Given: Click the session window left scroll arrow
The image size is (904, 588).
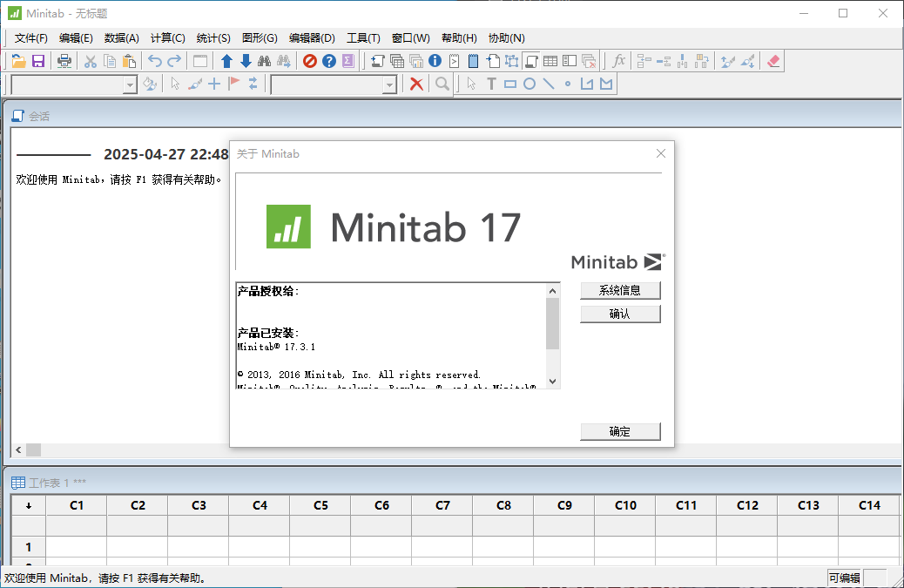Looking at the screenshot, I should point(18,449).
